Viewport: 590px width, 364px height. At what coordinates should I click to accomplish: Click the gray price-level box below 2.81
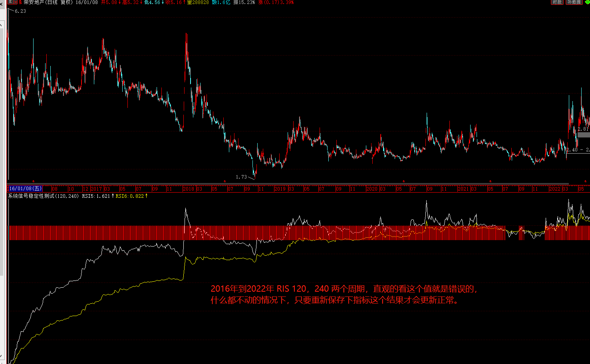(584, 135)
